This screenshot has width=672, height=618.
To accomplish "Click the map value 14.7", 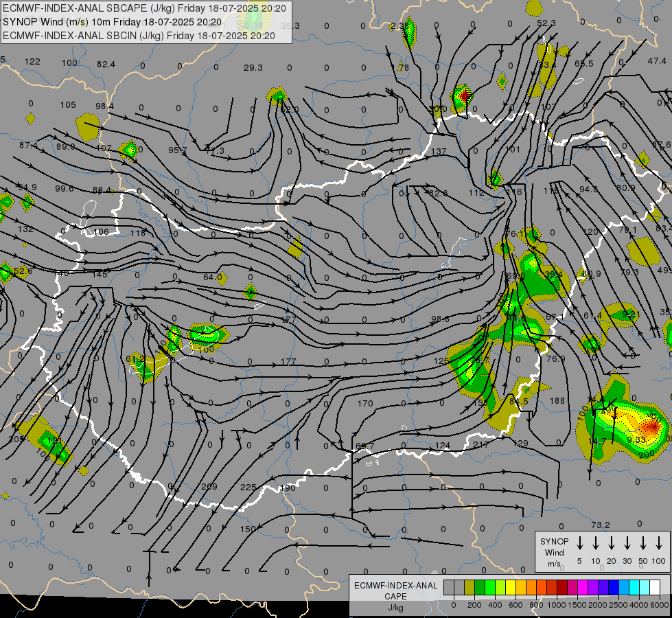I will (x=597, y=441).
